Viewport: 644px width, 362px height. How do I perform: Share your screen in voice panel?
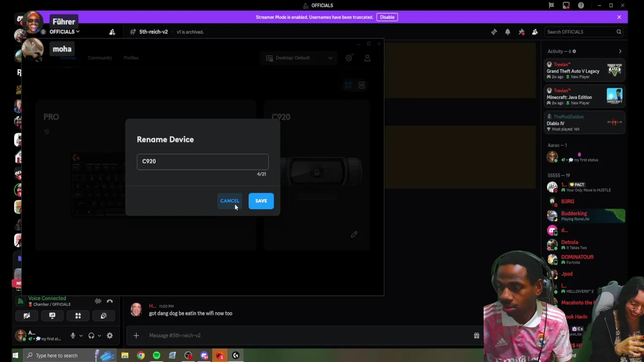tap(52, 316)
